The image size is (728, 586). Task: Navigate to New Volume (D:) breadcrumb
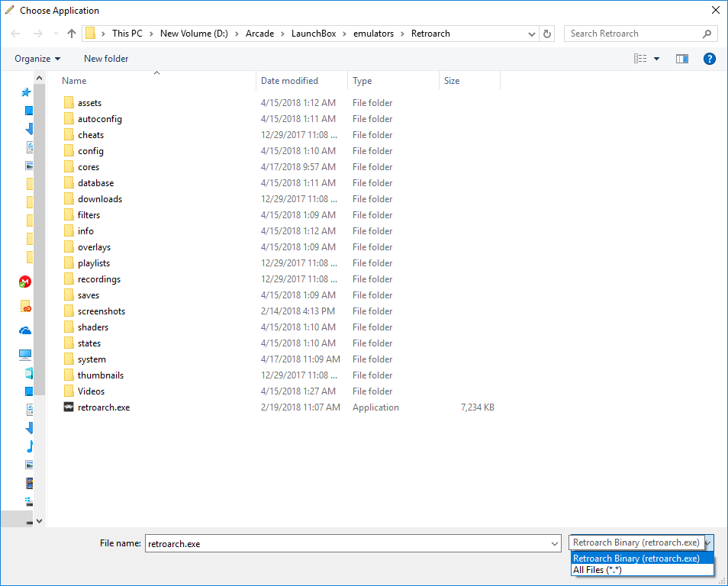click(x=194, y=34)
